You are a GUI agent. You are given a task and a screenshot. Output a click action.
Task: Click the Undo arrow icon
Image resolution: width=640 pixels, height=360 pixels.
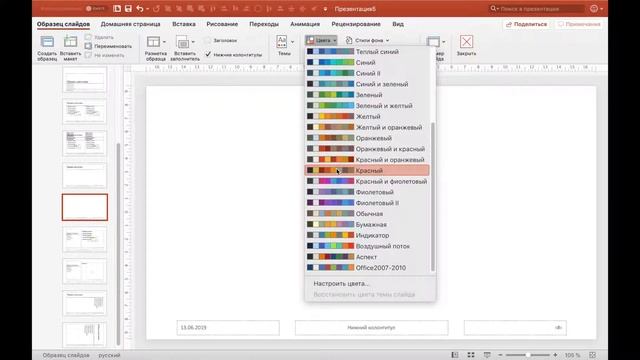pos(140,9)
